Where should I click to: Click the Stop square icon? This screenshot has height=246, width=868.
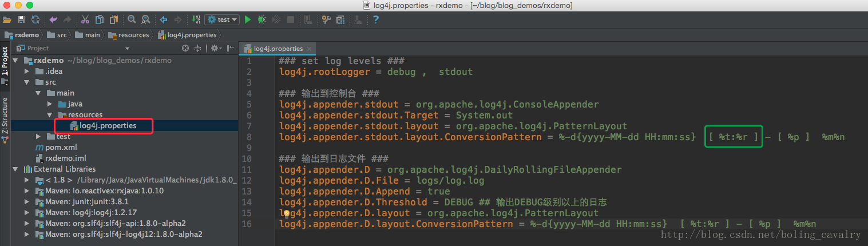291,19
